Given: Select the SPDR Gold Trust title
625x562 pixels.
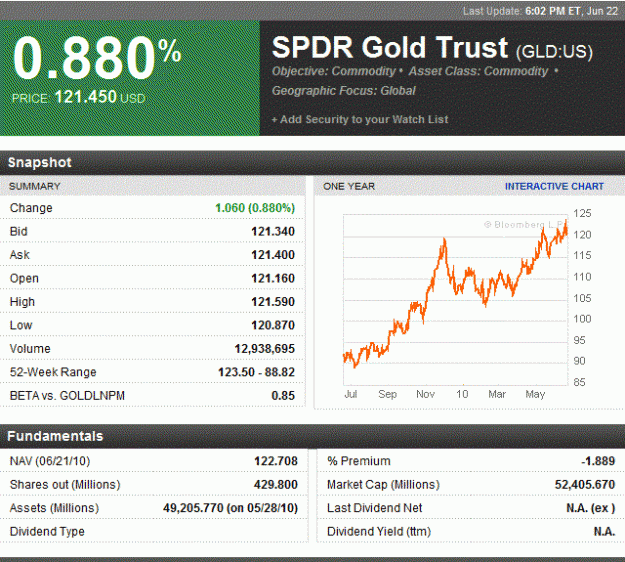Looking at the screenshot, I should pyautogui.click(x=390, y=47).
